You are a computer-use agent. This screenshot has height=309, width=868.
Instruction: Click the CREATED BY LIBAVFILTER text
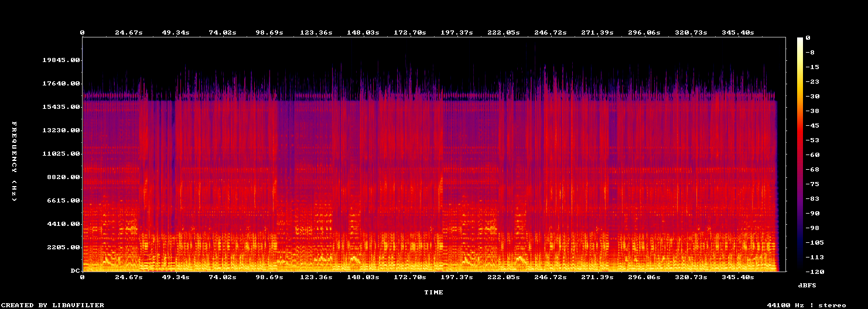53,305
